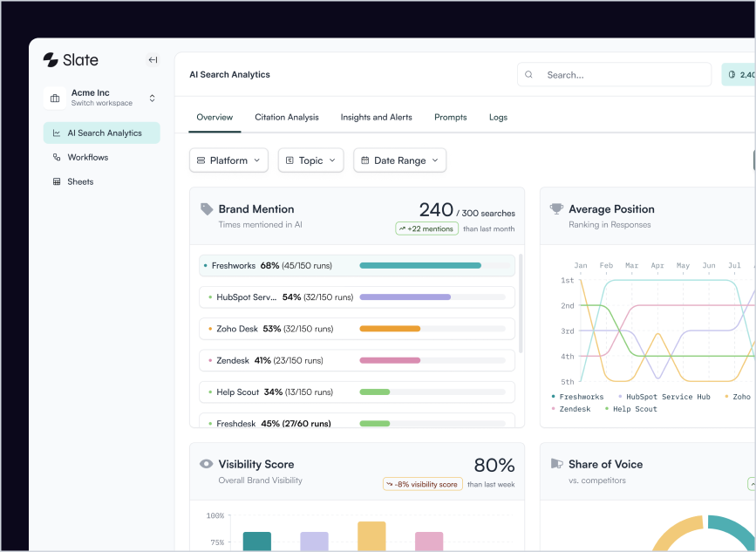Select the Zoho Desk 53% row

point(357,329)
